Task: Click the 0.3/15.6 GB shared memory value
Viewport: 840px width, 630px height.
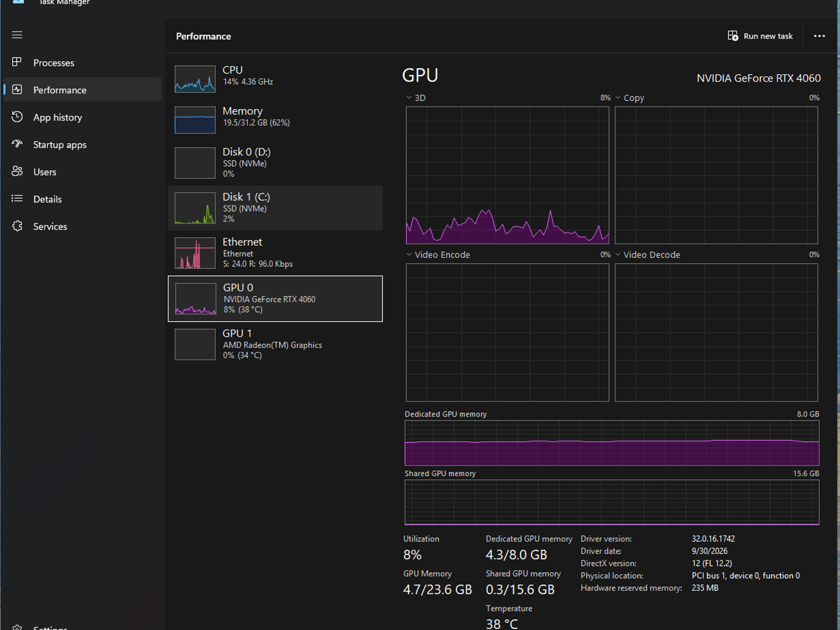Action: coord(520,589)
